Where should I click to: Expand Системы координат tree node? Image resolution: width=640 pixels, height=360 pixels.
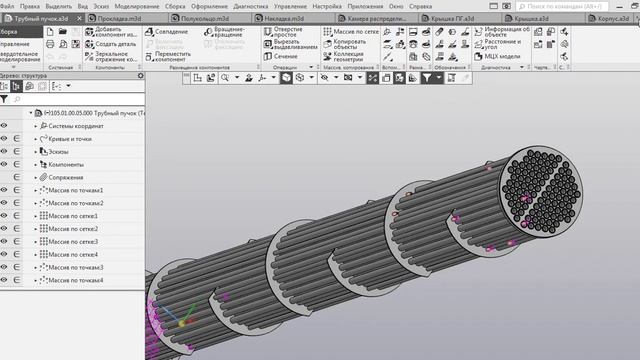[x=36, y=126]
